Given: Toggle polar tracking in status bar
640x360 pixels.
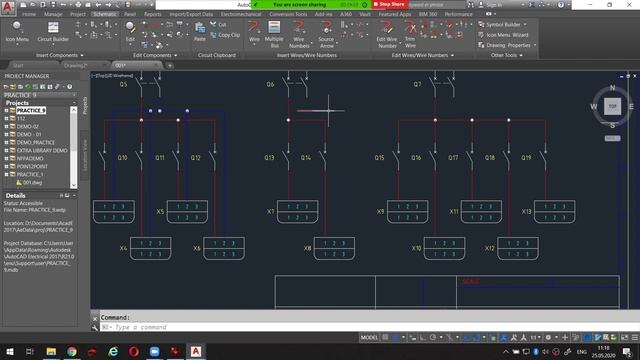Looking at the screenshot, I should [433, 338].
